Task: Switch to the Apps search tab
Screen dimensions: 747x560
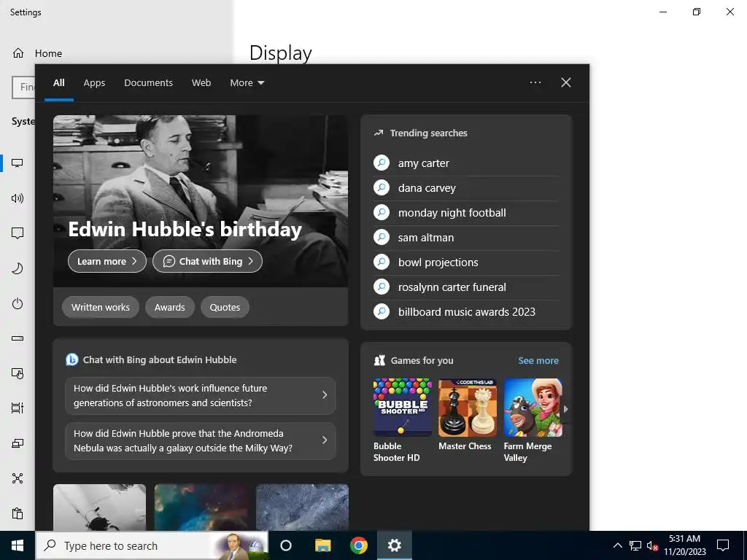Action: pos(94,83)
